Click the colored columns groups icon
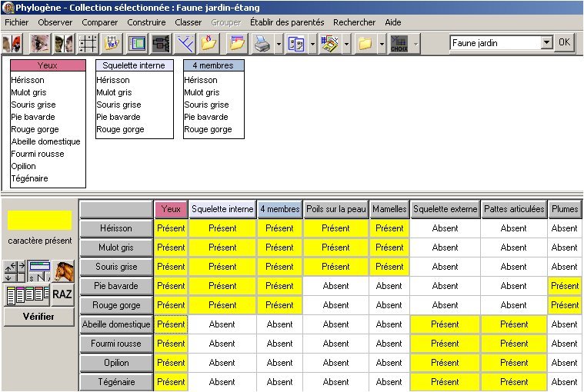This screenshot has height=392, width=584. click(x=26, y=294)
